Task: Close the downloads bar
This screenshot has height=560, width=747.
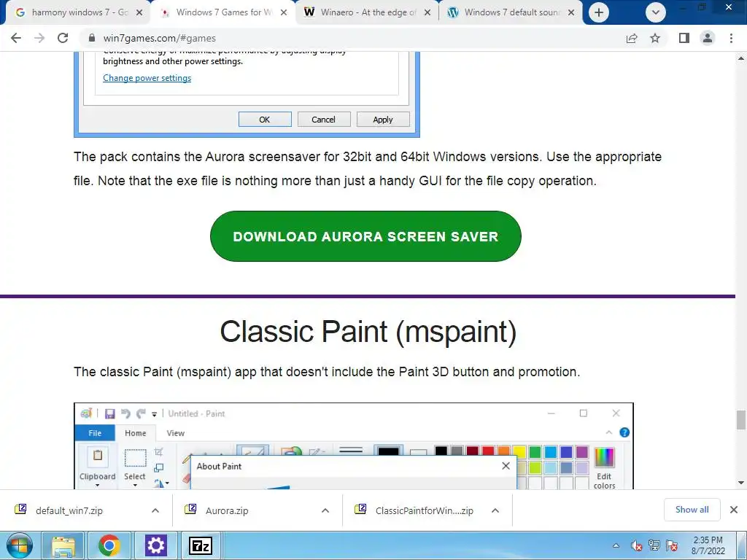Action: [x=734, y=510]
